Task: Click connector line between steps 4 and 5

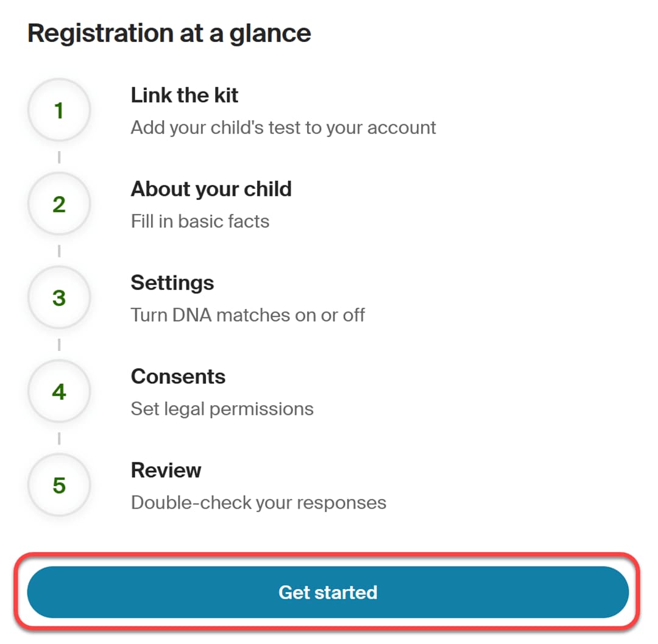Action: [59, 439]
